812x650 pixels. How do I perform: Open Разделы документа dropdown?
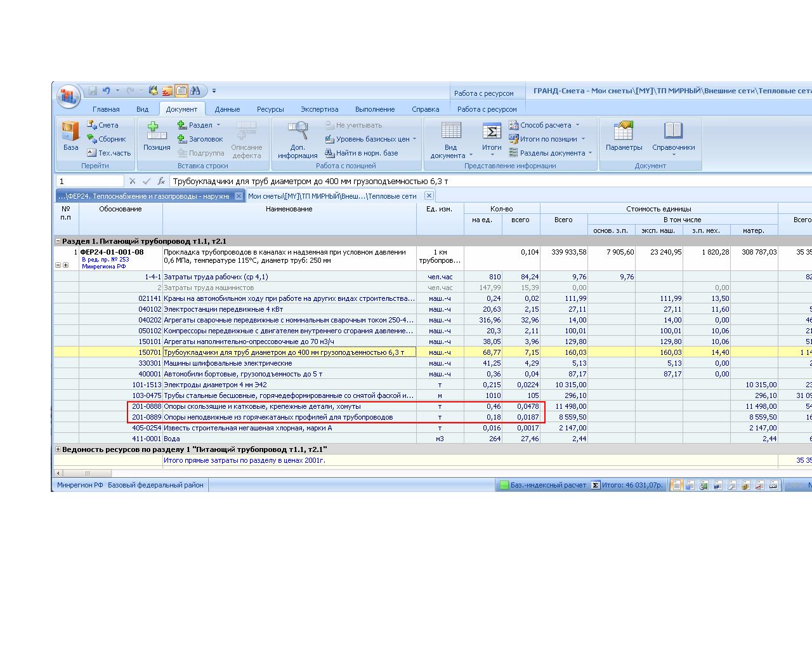pos(551,153)
